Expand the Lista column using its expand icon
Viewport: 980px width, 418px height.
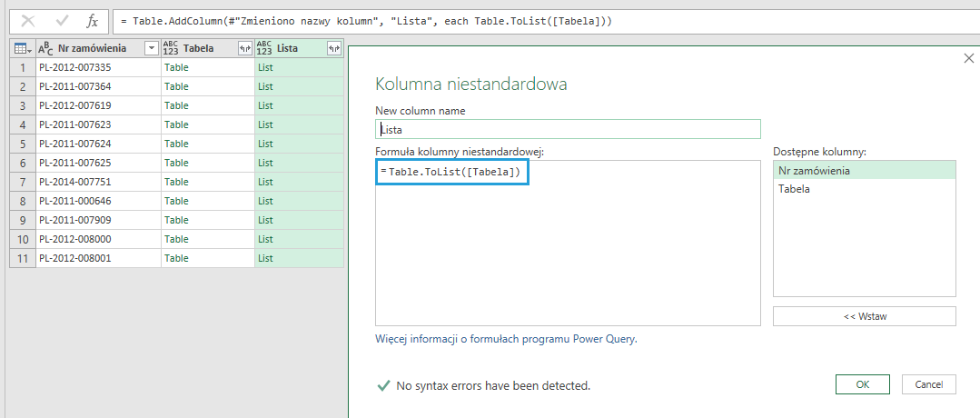[x=334, y=48]
